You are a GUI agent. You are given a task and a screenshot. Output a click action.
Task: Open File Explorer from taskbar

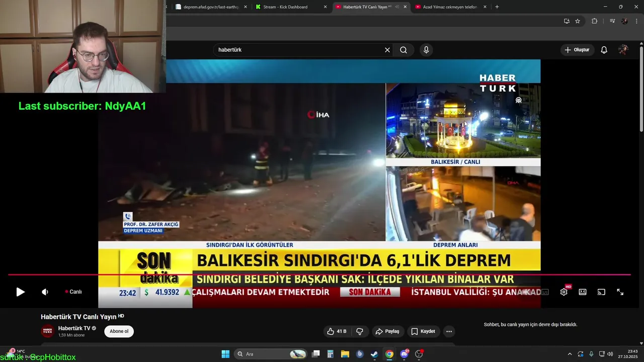(x=345, y=354)
